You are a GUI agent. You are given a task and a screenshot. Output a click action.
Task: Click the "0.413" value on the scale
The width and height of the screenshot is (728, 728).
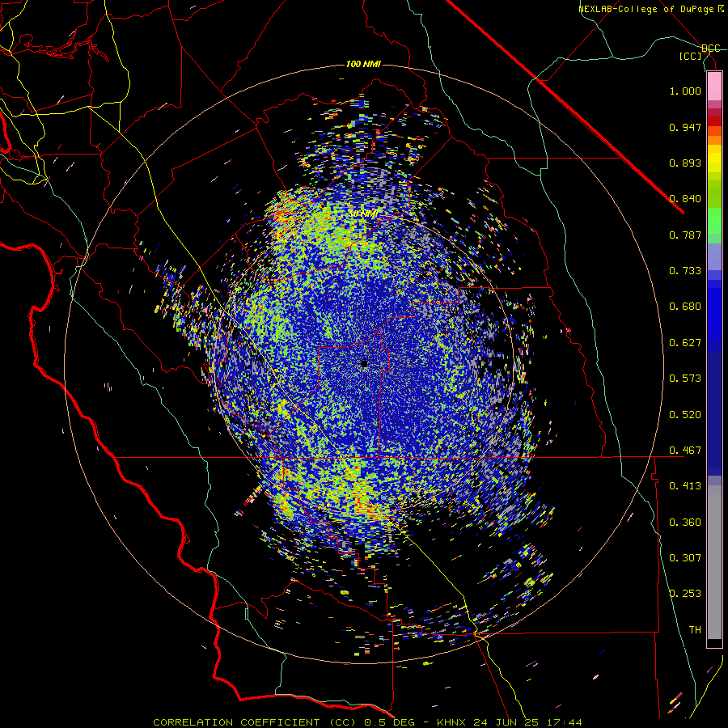click(x=685, y=486)
